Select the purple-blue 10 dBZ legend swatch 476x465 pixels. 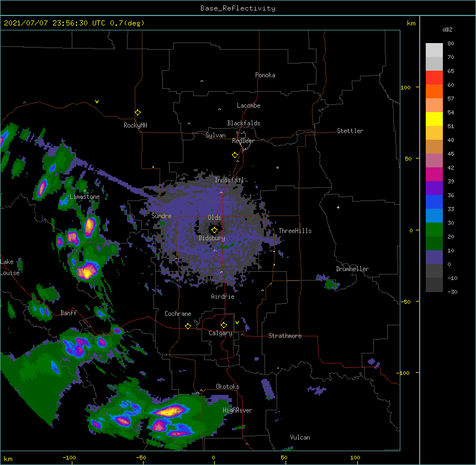coord(434,257)
